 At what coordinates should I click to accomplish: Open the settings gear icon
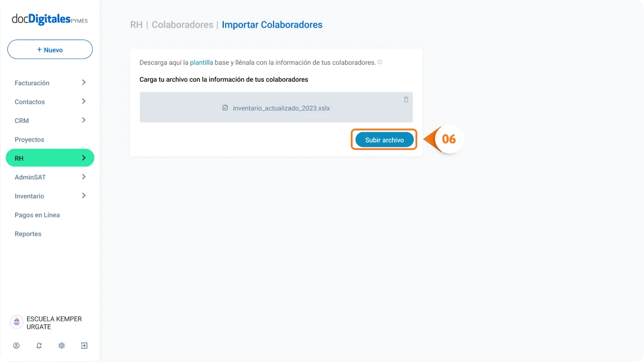pos(61,346)
